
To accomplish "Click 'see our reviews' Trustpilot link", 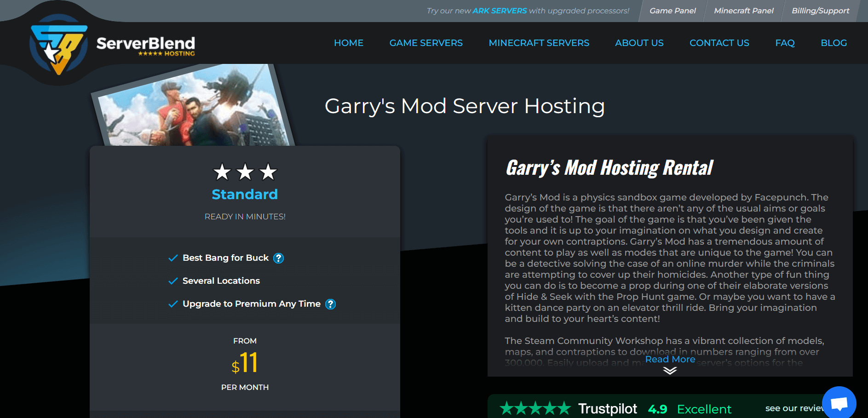I will pos(794,408).
